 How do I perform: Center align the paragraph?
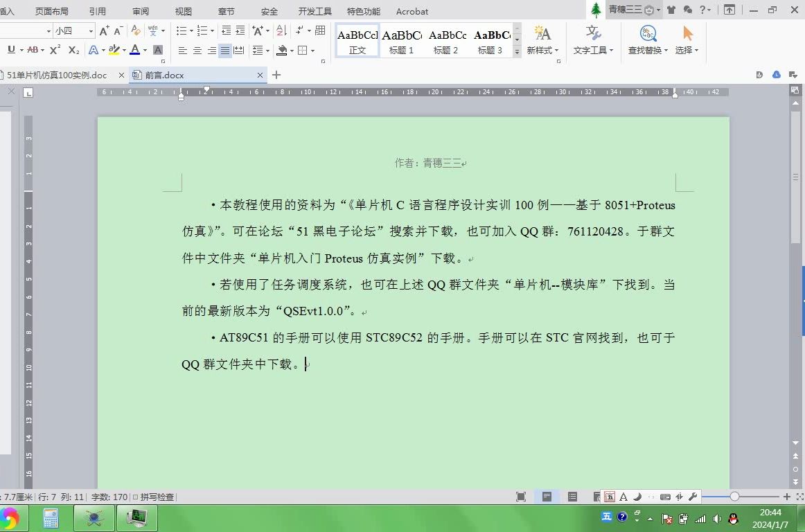click(197, 51)
